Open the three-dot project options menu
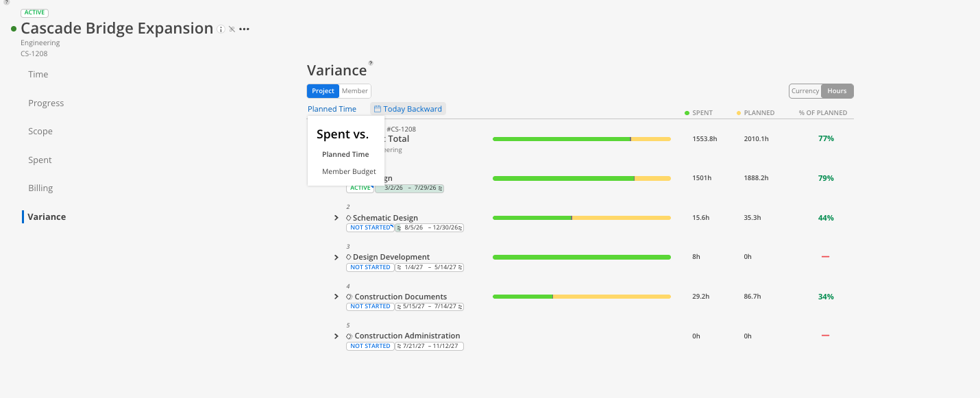980x398 pixels. (244, 29)
